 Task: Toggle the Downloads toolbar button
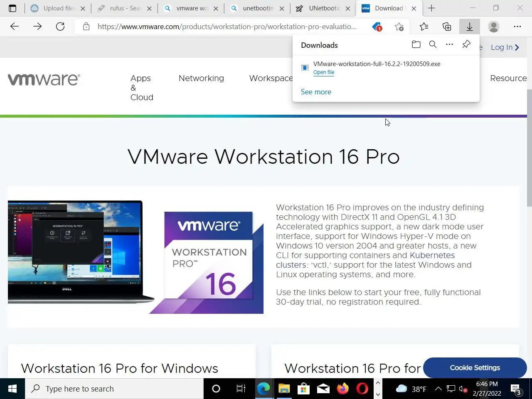click(x=470, y=27)
